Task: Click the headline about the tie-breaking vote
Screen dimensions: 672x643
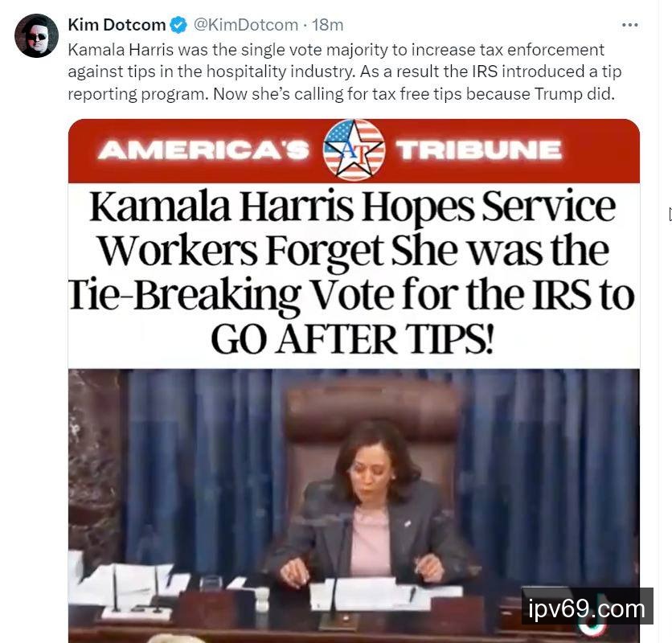Action: pyautogui.click(x=351, y=272)
